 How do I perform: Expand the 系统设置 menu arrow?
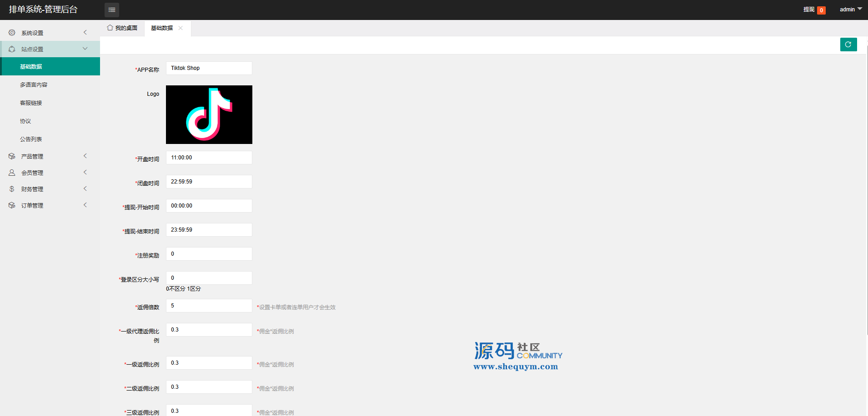85,32
